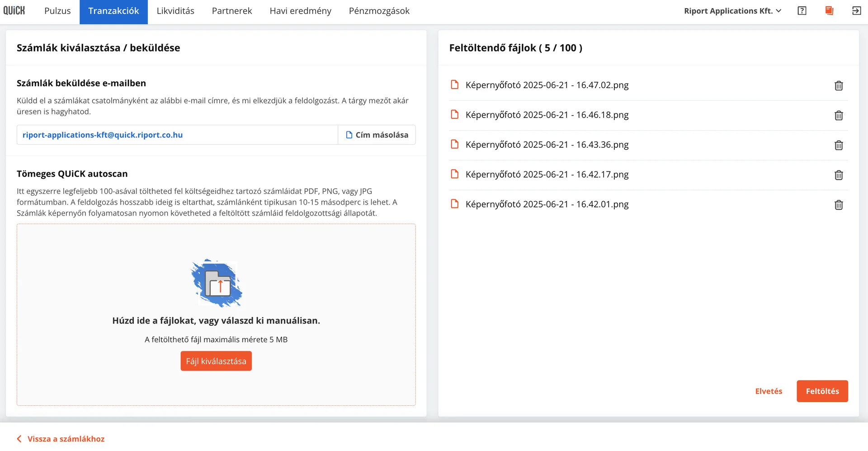Click file icon next to 16.43.36.png
This screenshot has width=868, height=451.
point(455,144)
